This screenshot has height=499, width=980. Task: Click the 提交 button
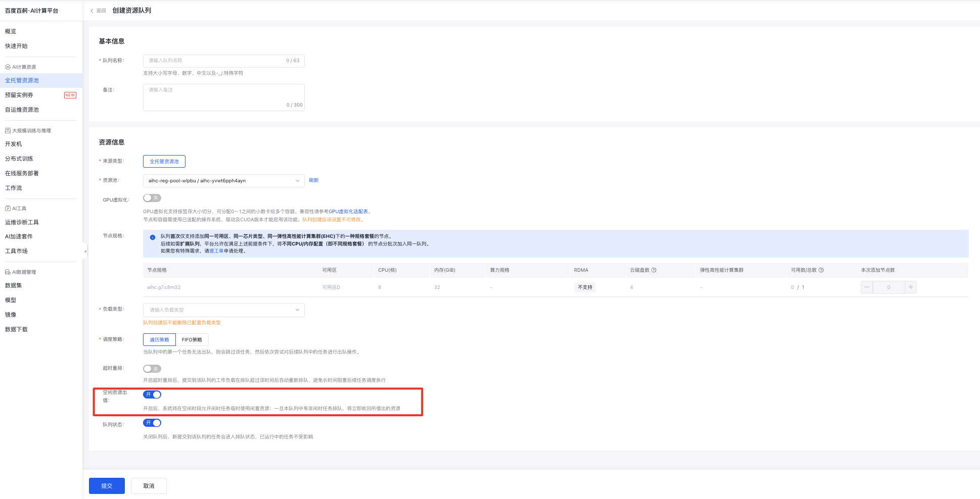coord(107,486)
